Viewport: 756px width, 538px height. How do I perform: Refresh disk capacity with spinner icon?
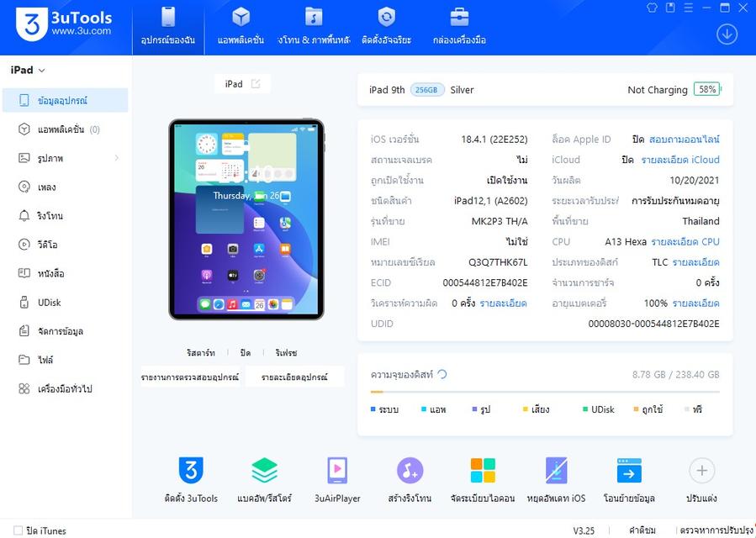click(442, 374)
